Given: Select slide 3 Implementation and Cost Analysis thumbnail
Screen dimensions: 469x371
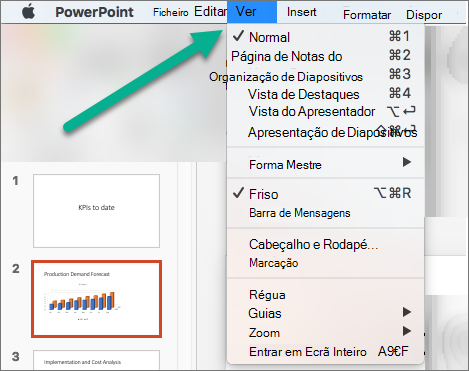Looking at the screenshot, I should click(x=96, y=360).
